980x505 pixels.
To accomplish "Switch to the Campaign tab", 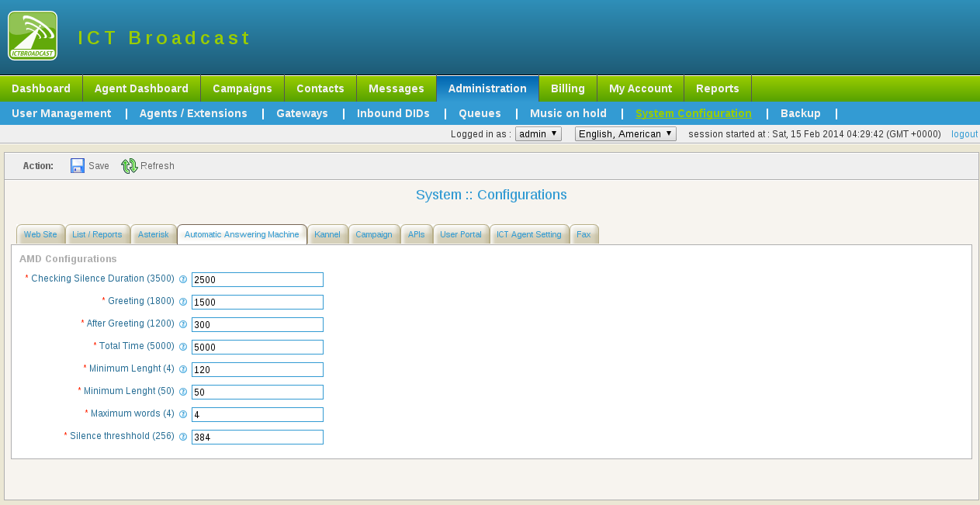I will point(374,234).
